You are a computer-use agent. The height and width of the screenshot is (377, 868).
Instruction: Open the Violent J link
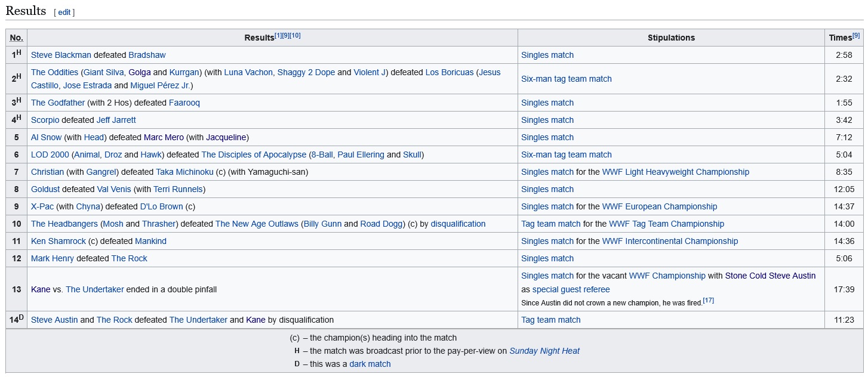coord(370,72)
